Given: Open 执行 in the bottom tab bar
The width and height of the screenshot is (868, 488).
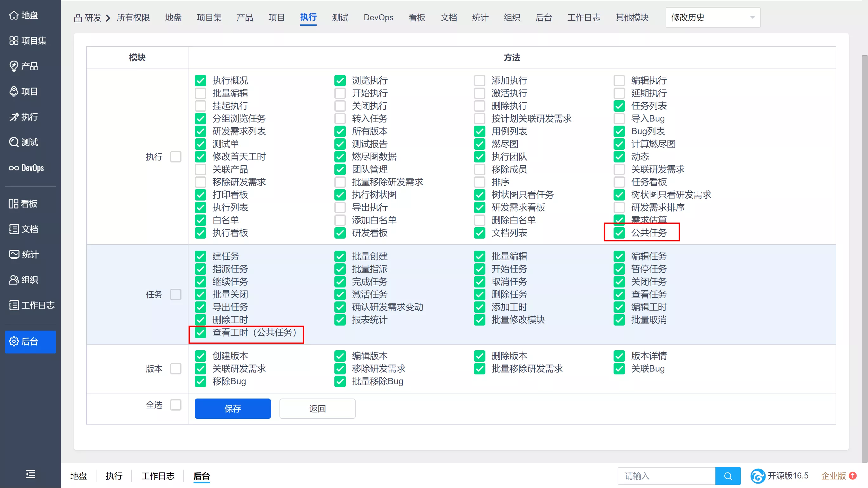Looking at the screenshot, I should [x=114, y=476].
